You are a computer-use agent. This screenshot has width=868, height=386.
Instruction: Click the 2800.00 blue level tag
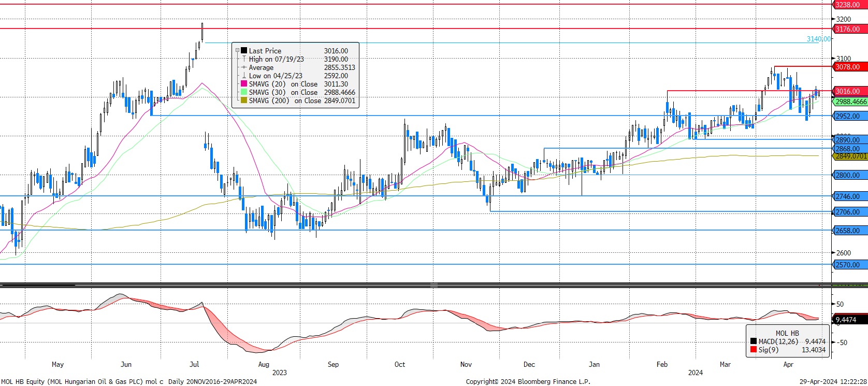pos(849,175)
